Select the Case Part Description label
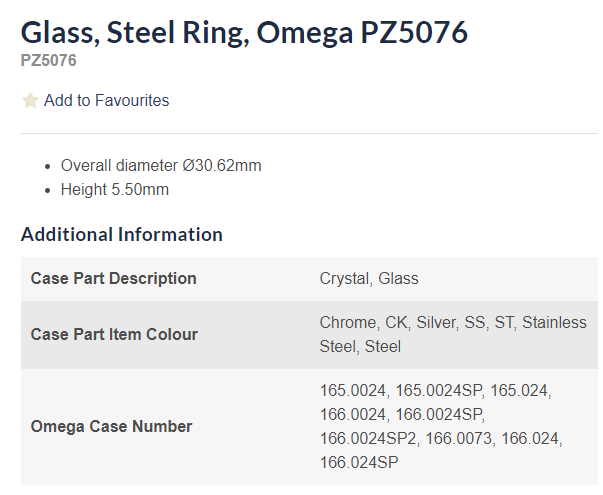 click(x=113, y=279)
